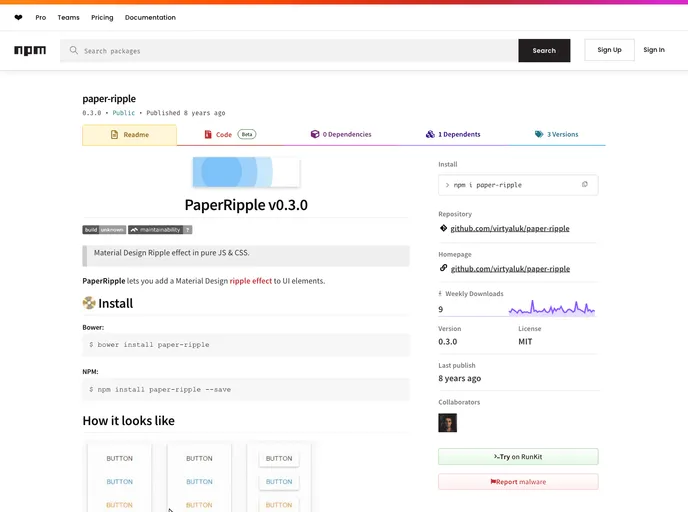Click the red ripple effect link

click(x=251, y=281)
